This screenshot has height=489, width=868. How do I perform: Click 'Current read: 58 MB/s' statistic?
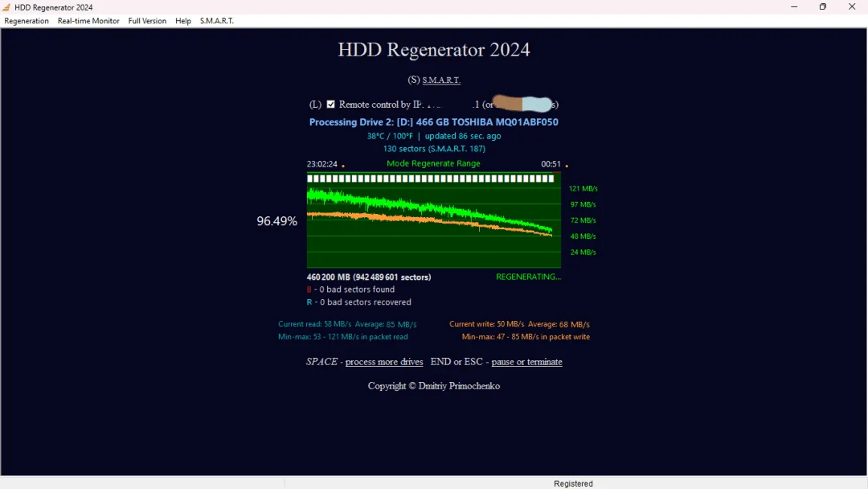coord(314,324)
